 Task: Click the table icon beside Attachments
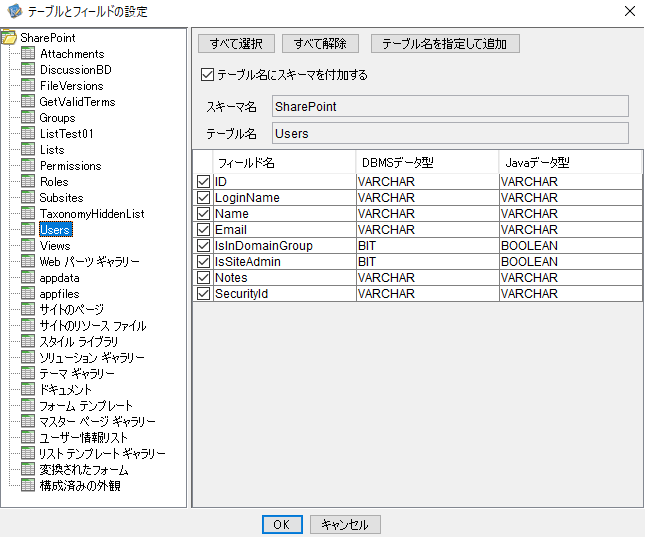(28, 53)
